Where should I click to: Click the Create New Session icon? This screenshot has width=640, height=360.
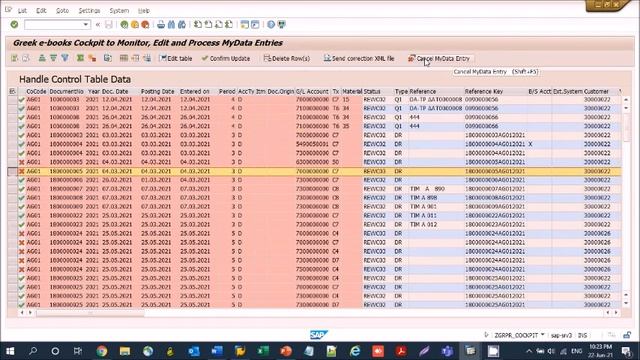coord(244,24)
